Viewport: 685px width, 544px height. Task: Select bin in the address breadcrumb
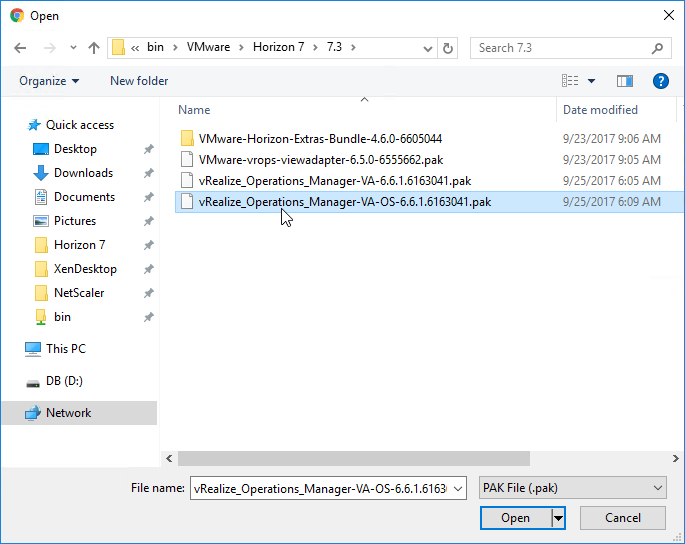(155, 47)
